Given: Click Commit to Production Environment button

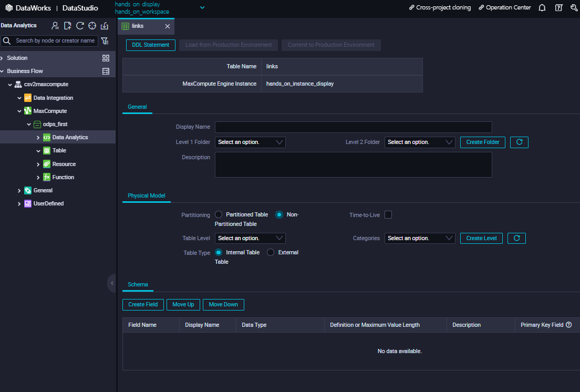Looking at the screenshot, I should [x=331, y=45].
